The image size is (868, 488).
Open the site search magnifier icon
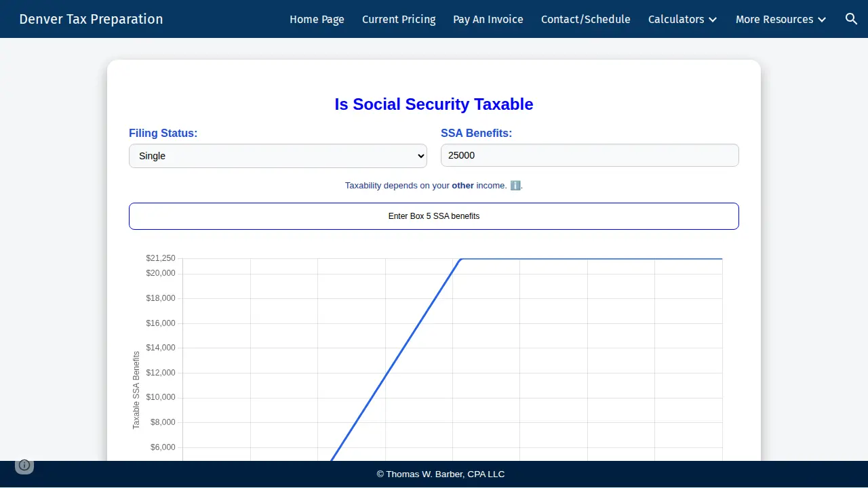(x=852, y=19)
